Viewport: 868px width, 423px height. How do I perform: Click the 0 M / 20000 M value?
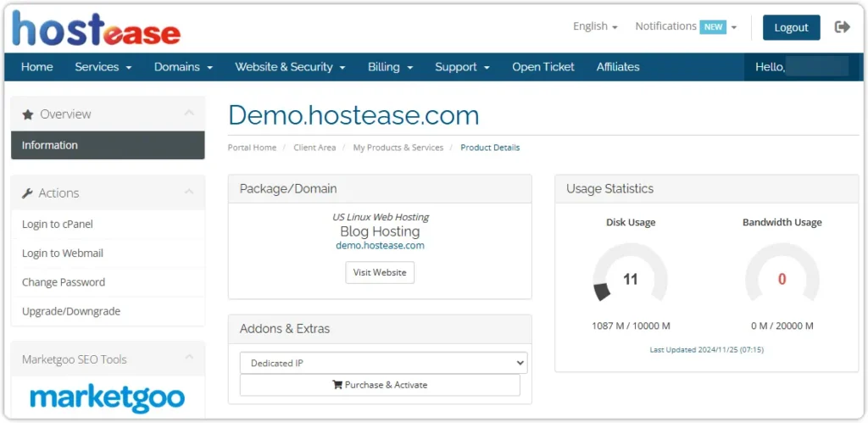pyautogui.click(x=782, y=326)
